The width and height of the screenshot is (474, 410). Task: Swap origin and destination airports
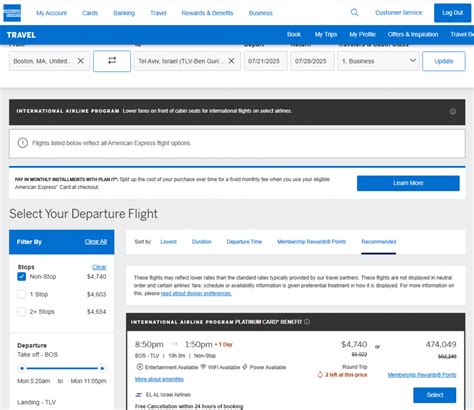tap(112, 61)
